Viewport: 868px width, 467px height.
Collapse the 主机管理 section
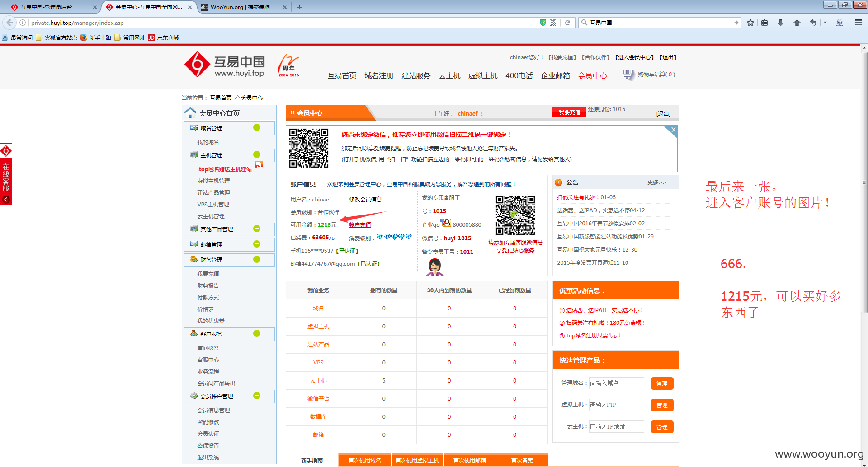click(x=257, y=154)
